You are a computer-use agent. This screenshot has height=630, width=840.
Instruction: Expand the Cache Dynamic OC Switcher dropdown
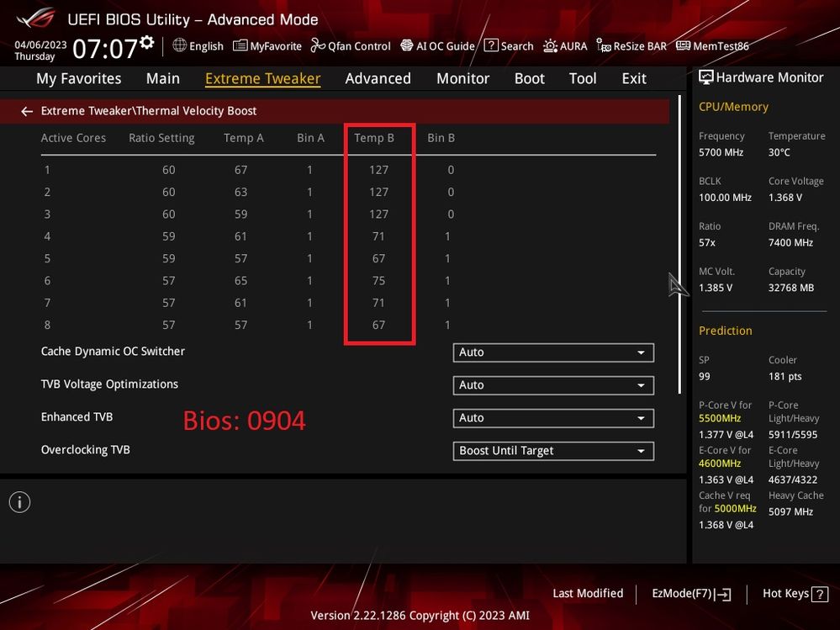[x=552, y=352]
